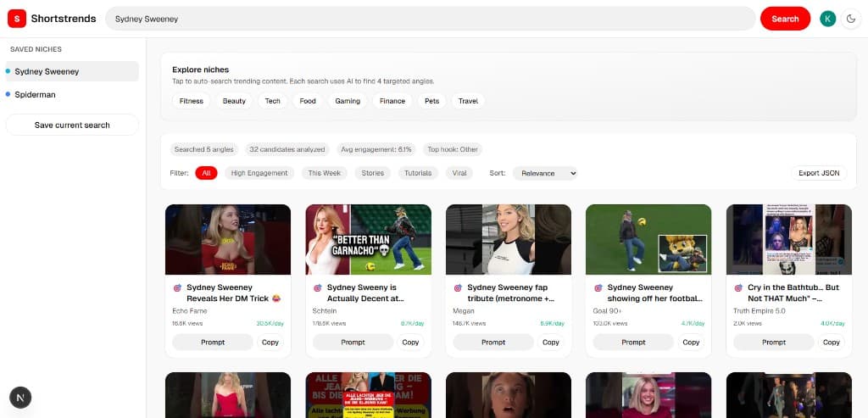Select the Pets niche chip

431,101
